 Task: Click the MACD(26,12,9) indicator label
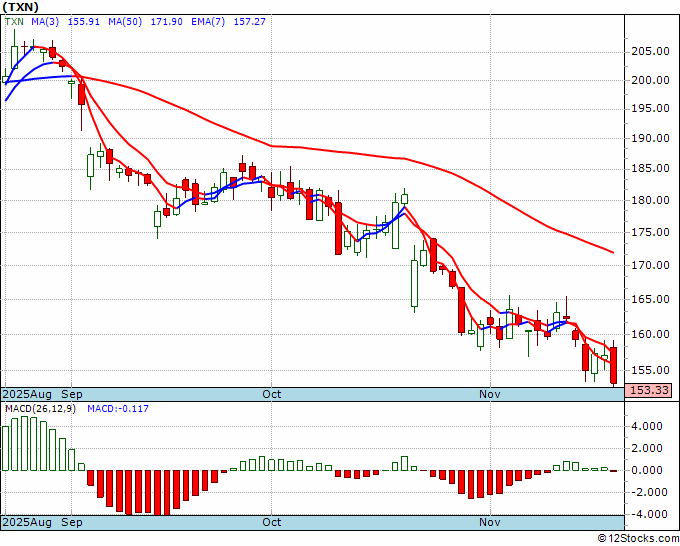tap(40, 409)
